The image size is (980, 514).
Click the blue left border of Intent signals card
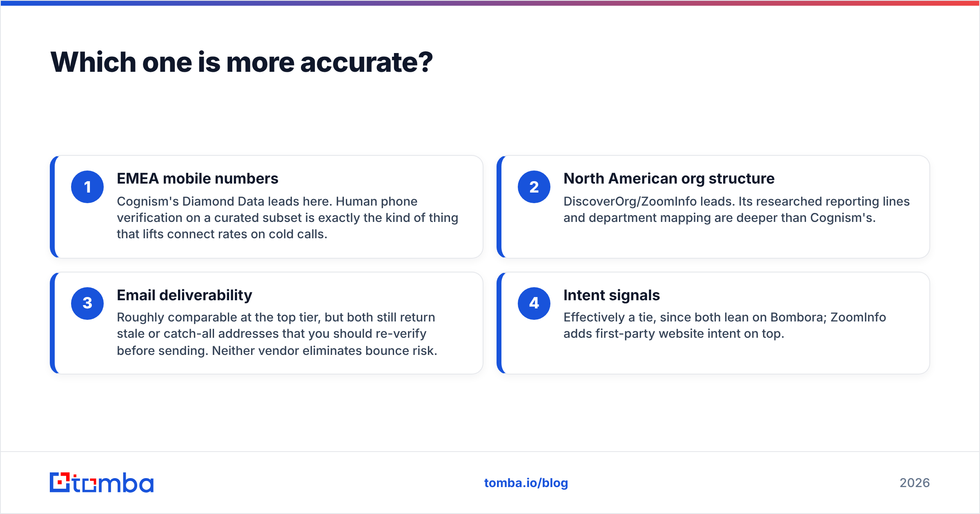499,323
